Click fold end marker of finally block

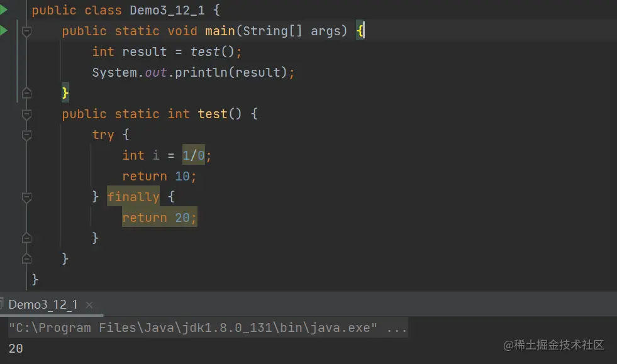pyautogui.click(x=27, y=238)
